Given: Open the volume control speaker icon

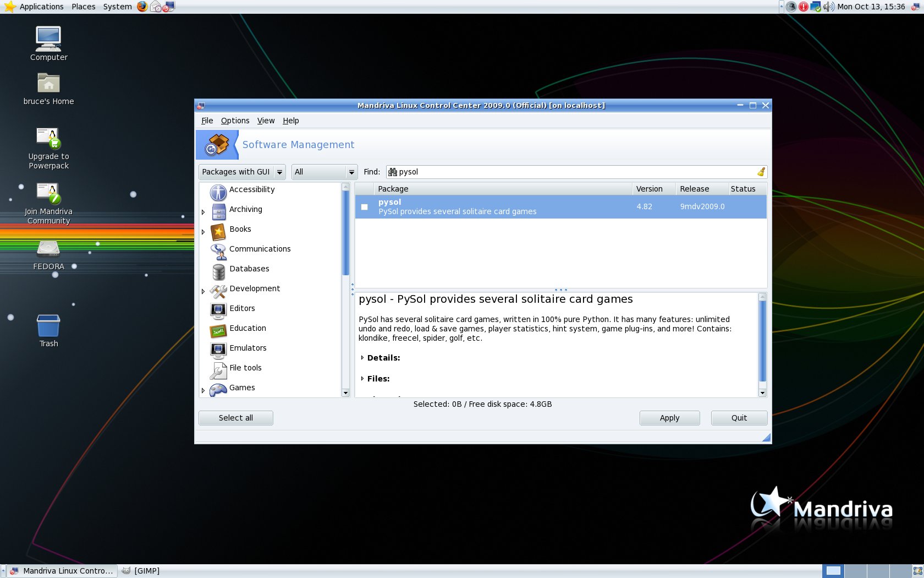Looking at the screenshot, I should (x=828, y=7).
